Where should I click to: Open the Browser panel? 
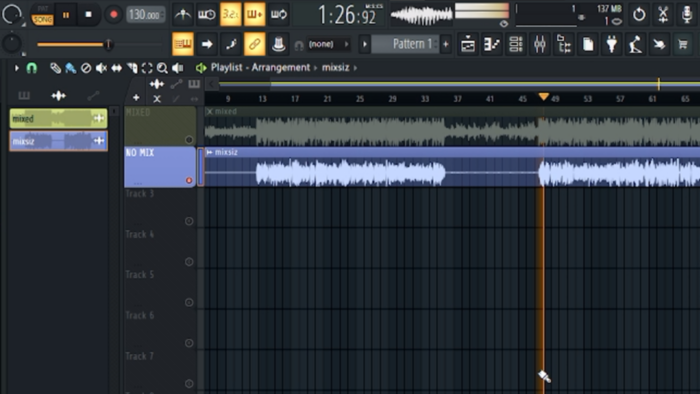click(x=564, y=44)
